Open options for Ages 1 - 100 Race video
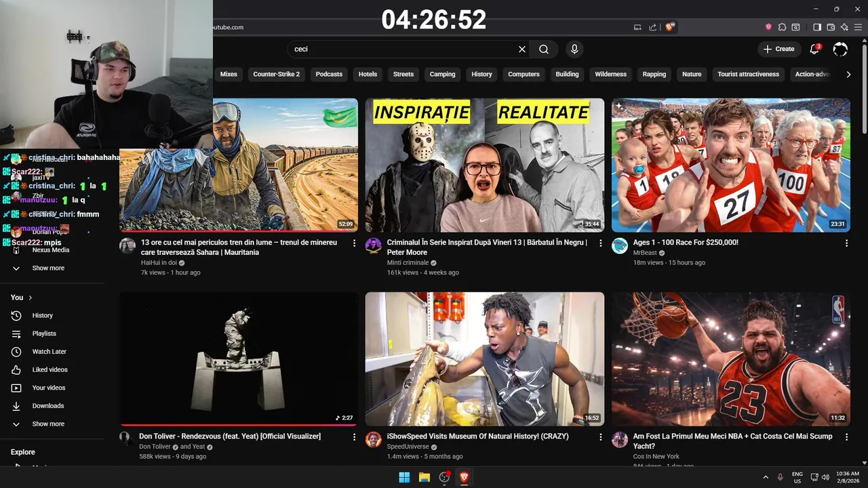This screenshot has height=488, width=868. click(846, 243)
